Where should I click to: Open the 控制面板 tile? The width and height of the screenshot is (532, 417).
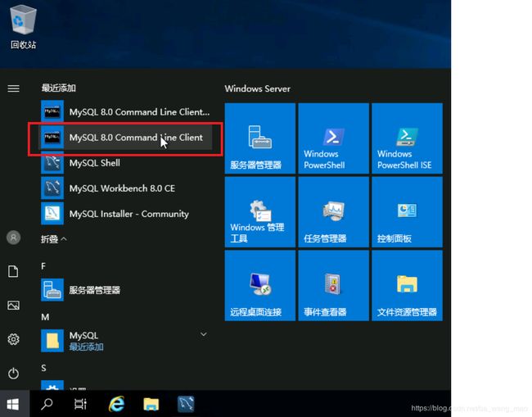click(x=407, y=212)
